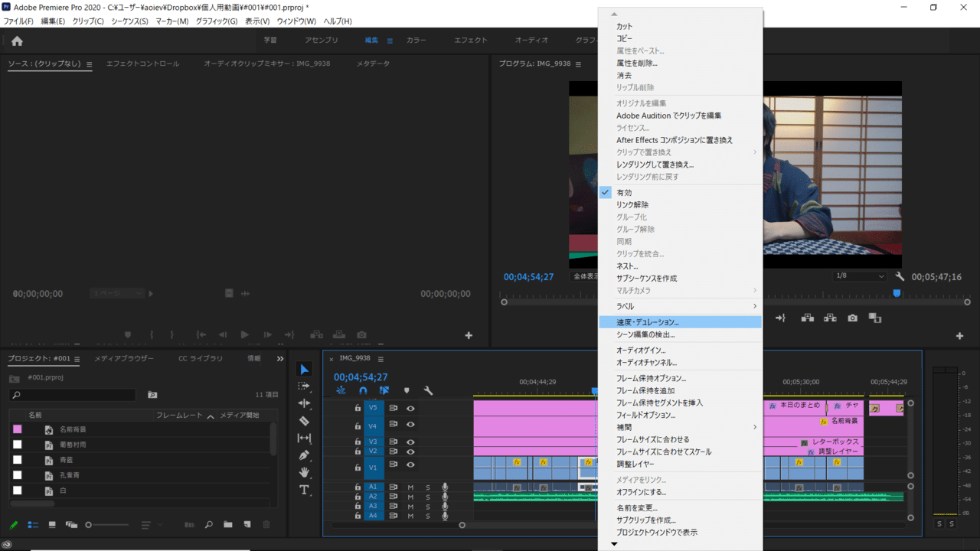The height and width of the screenshot is (551, 980).
Task: Select the Ripple Edit tool
Action: pos(304,403)
